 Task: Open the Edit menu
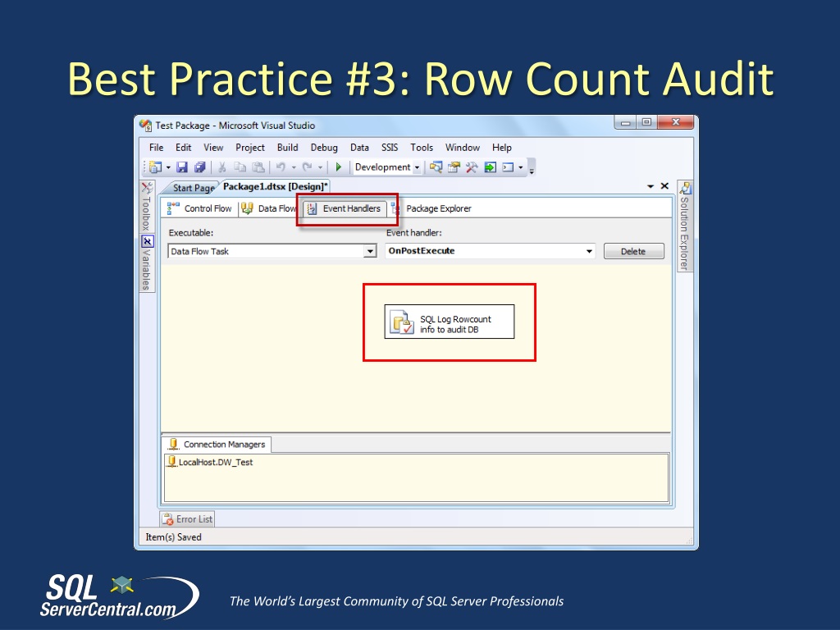coord(183,148)
